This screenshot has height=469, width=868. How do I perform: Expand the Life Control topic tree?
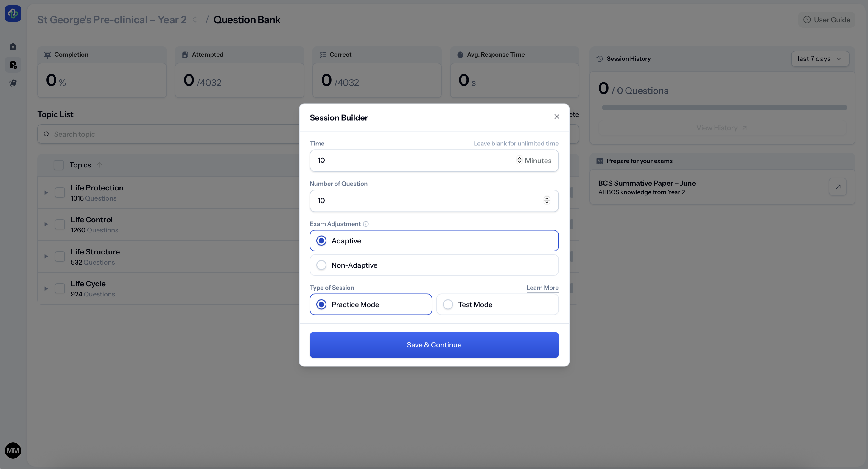pos(46,224)
